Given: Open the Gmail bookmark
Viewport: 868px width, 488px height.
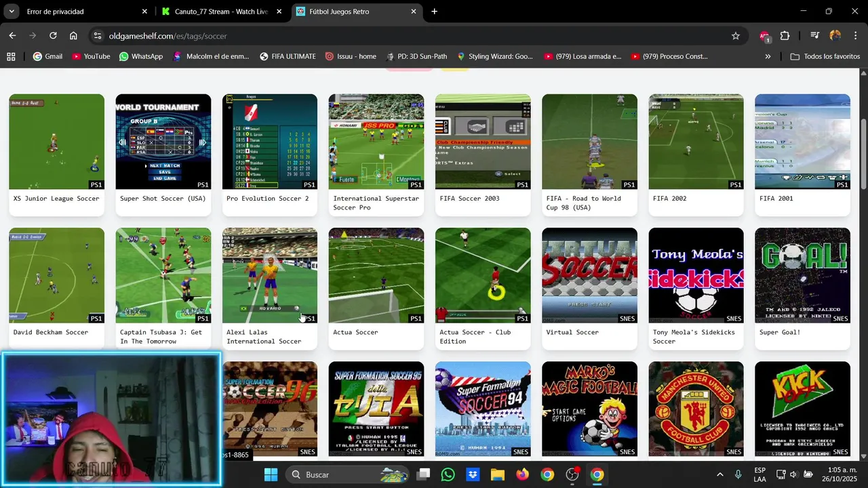Looking at the screenshot, I should click(x=47, y=56).
